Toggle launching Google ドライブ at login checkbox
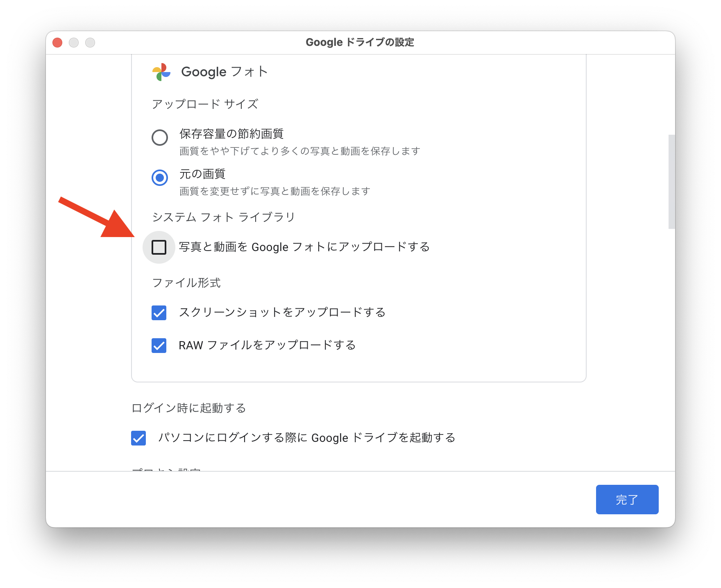This screenshot has height=588, width=721. pyautogui.click(x=138, y=438)
